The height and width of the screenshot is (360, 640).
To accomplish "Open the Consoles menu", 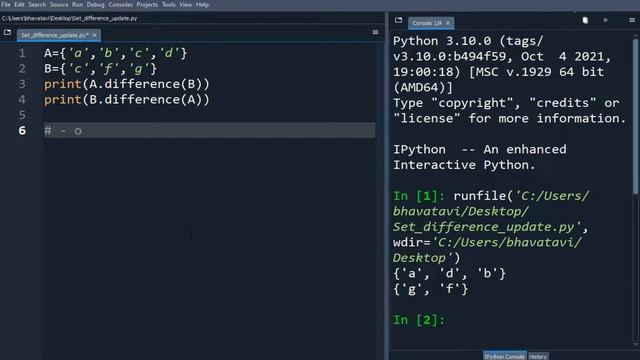I will [x=120, y=4].
